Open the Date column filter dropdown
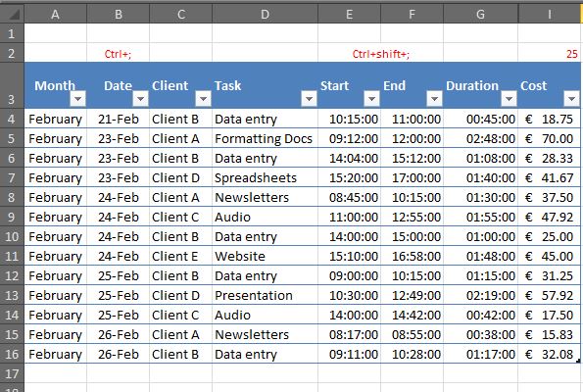The image size is (583, 392). (x=140, y=99)
